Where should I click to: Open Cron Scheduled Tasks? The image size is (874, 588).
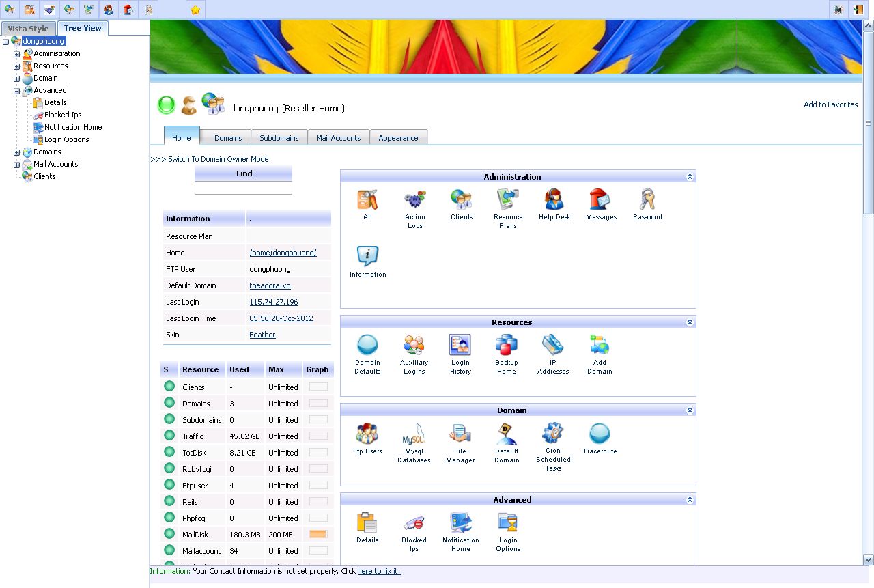click(x=552, y=434)
